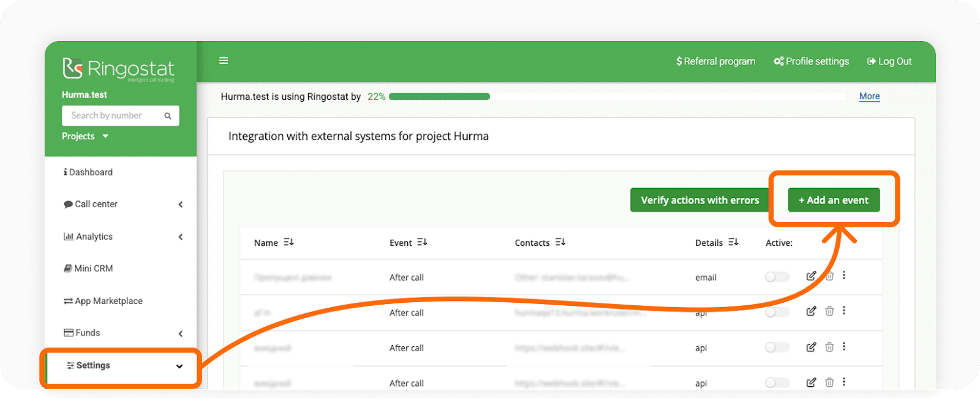Open Funds menu item
980x407 pixels.
tap(81, 333)
